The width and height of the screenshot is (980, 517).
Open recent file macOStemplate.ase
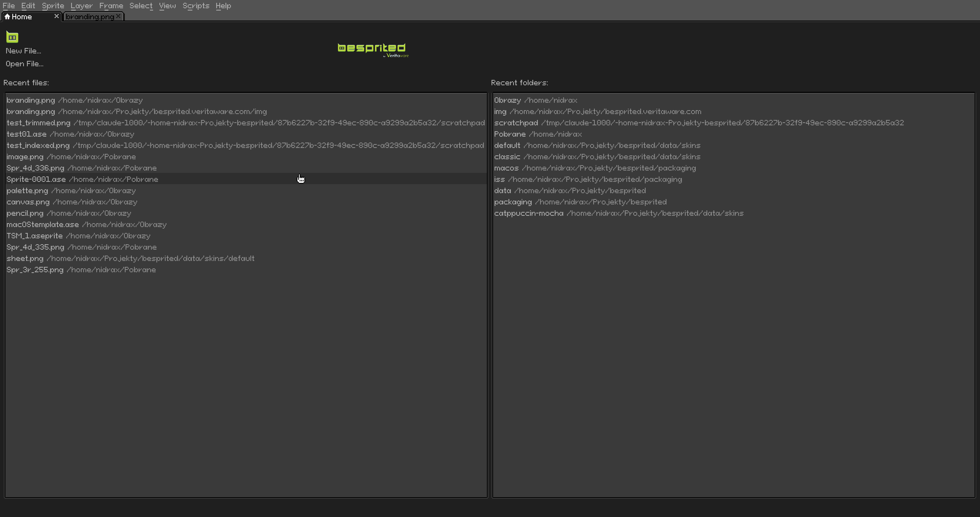[x=246, y=224]
